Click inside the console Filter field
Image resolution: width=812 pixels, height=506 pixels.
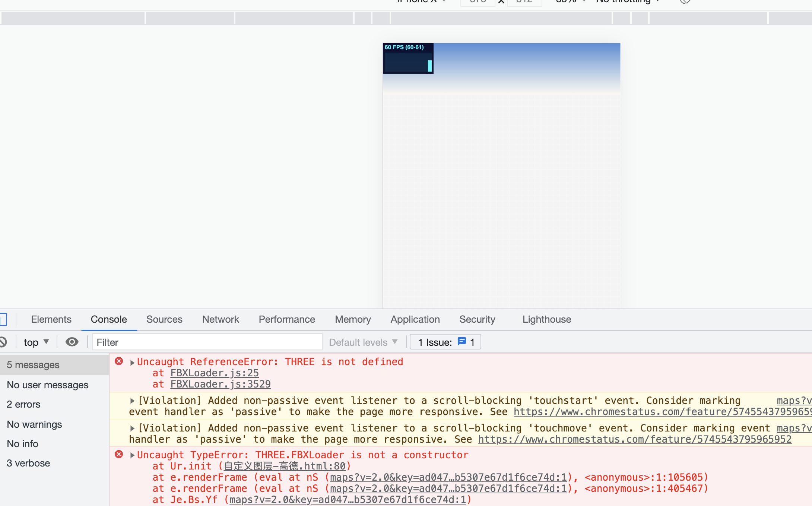point(207,342)
